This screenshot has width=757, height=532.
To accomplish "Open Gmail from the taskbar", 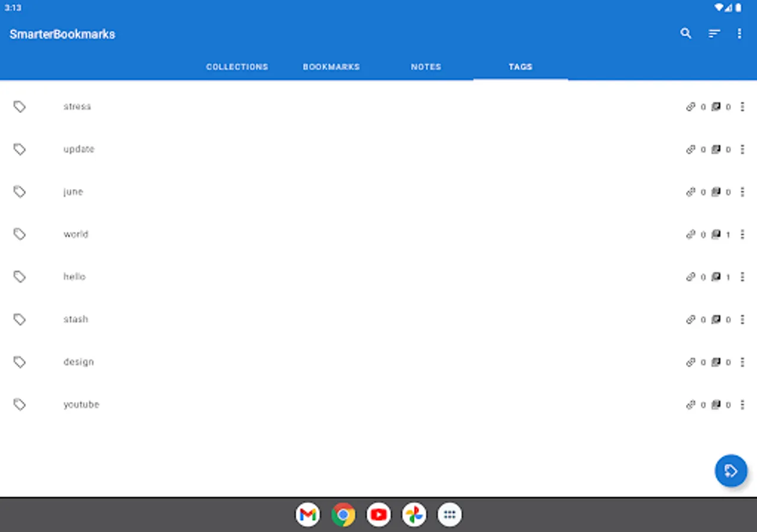I will [308, 515].
